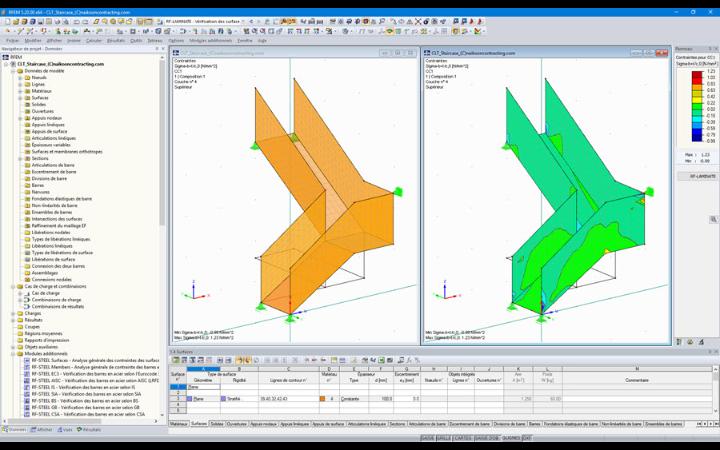720x450 pixels.
Task: Click the Coupes folder icon
Action: point(20,326)
